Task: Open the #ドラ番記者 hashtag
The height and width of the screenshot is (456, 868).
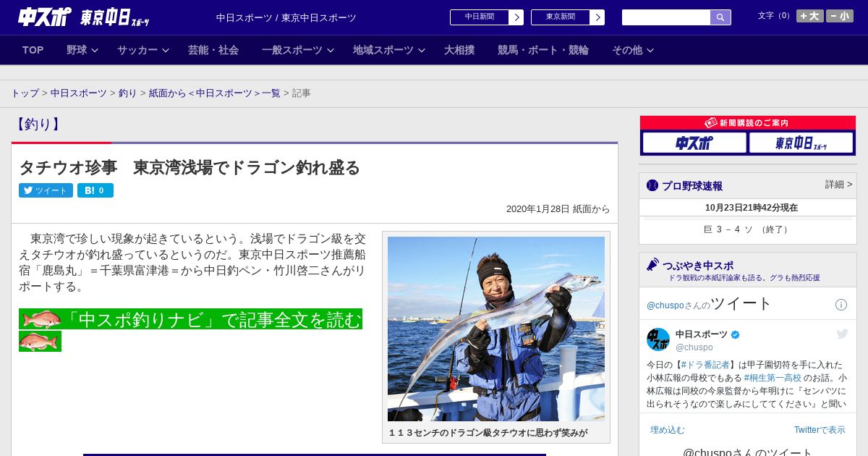Action: click(x=705, y=365)
